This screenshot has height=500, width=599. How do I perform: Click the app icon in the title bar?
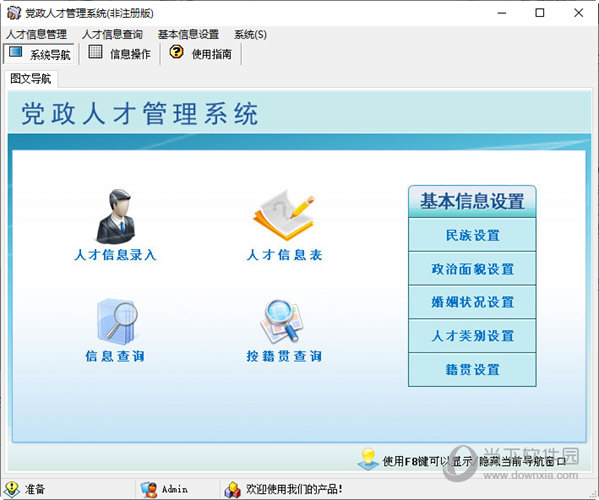[13, 13]
